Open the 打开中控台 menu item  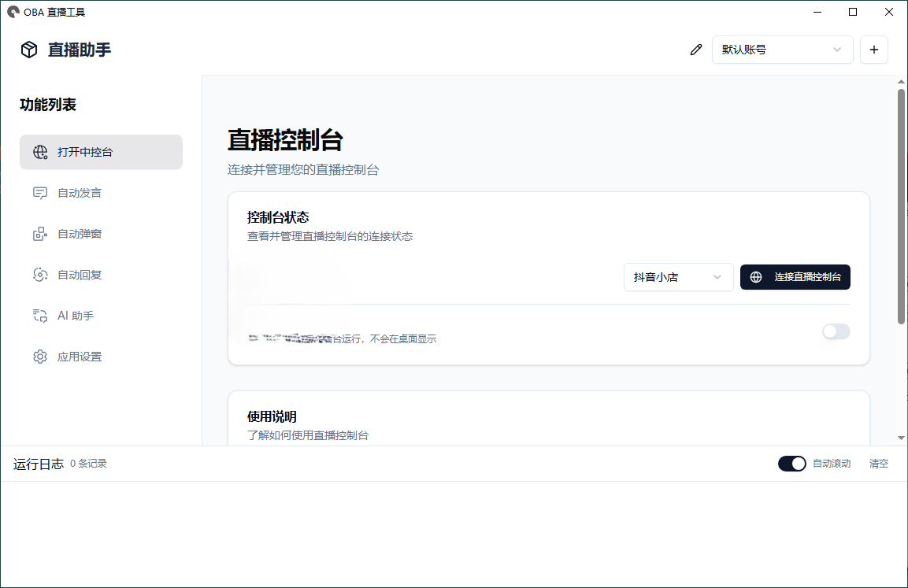[x=101, y=152]
